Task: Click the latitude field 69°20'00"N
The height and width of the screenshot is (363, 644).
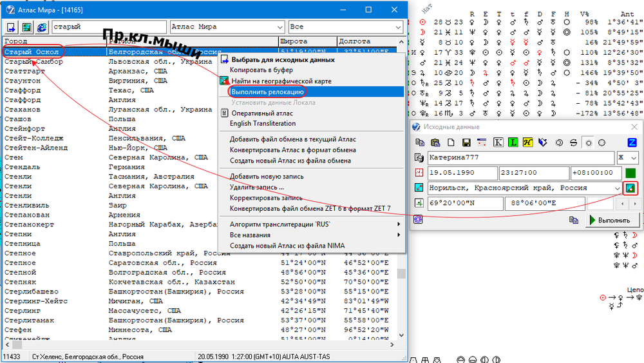Action: [x=466, y=203]
